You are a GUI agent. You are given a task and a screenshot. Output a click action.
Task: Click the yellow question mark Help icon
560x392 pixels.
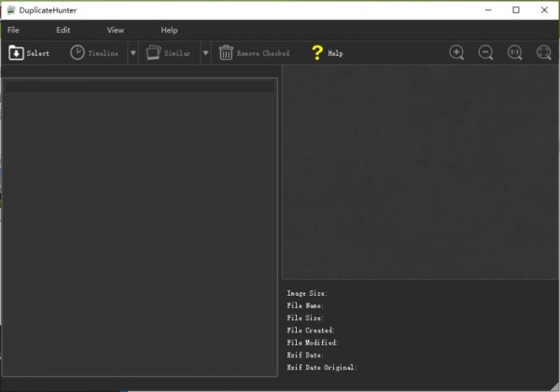316,53
